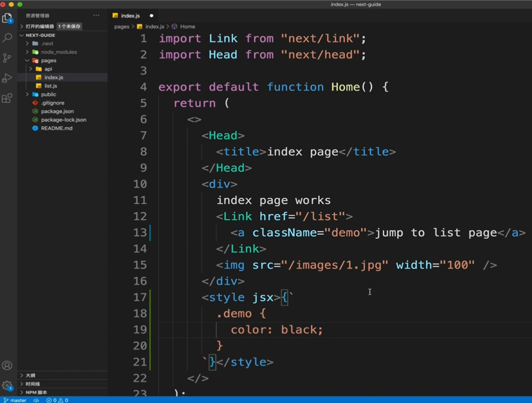Screen dimensions: 532x403
Task: Open the Manage gear icon
Action: pos(7,386)
